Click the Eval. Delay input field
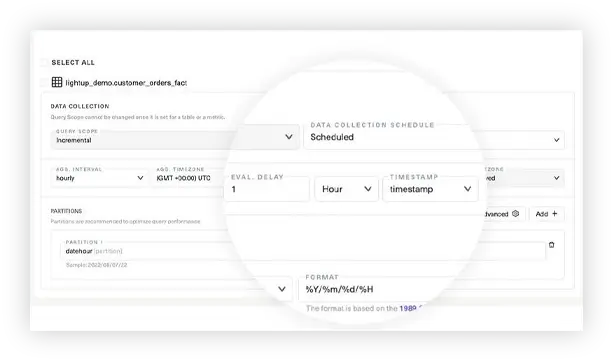613x360 pixels. coord(267,189)
